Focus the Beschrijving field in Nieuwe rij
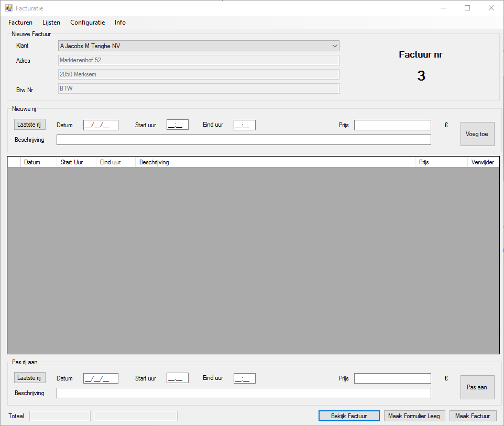 tap(244, 140)
